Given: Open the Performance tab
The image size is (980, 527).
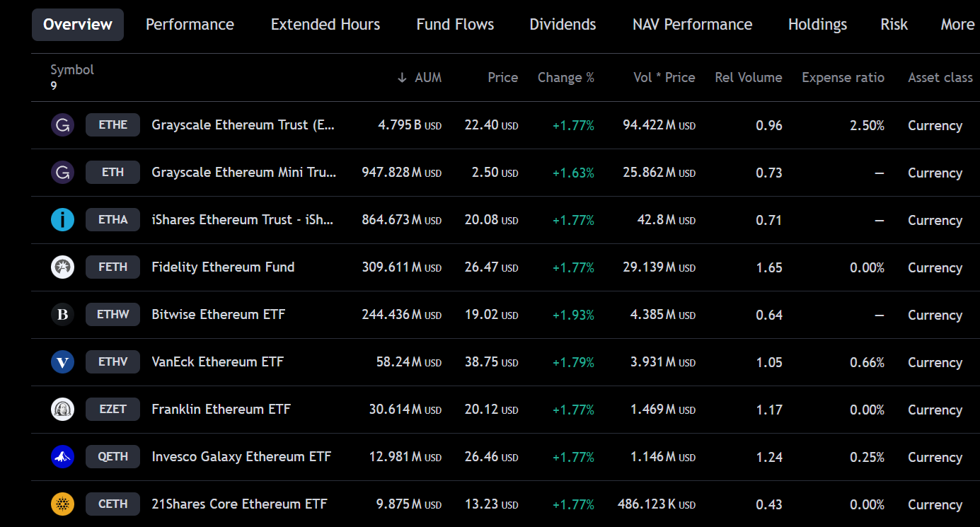Looking at the screenshot, I should coord(190,25).
